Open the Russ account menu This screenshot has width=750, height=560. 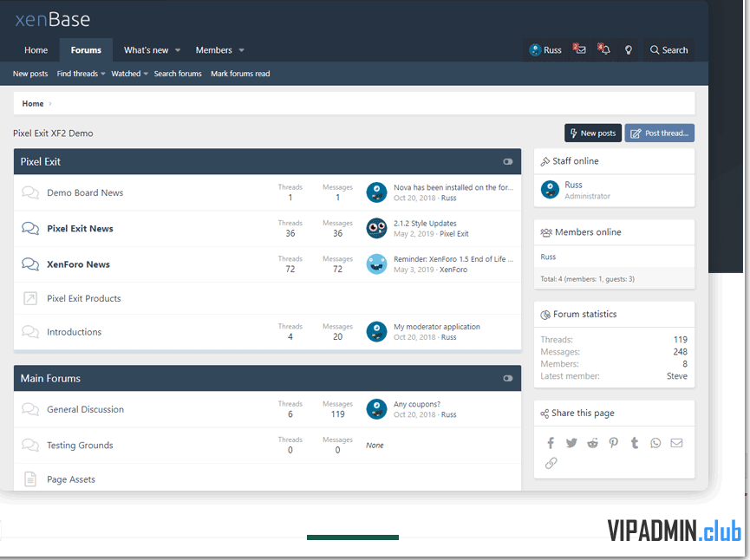coord(545,49)
